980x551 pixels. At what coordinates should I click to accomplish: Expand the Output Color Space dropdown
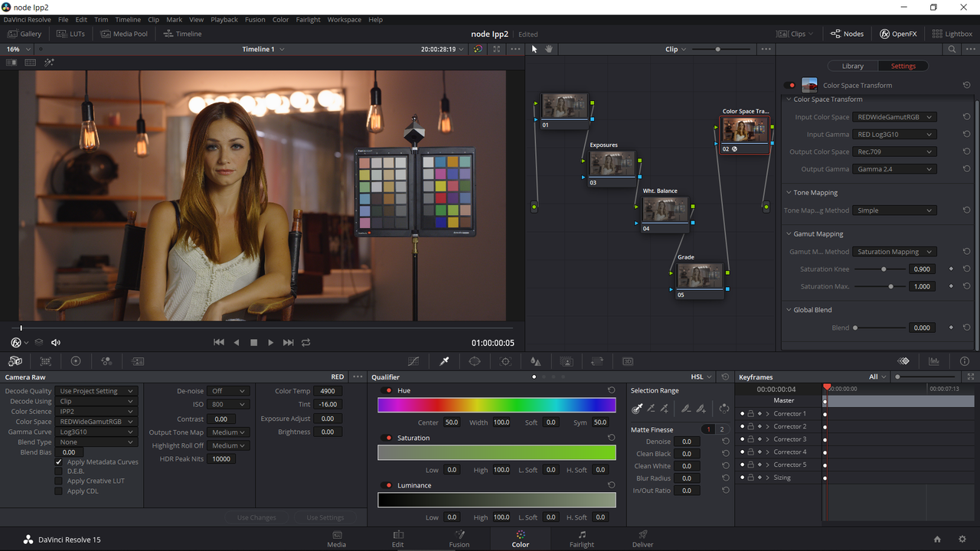pyautogui.click(x=894, y=152)
